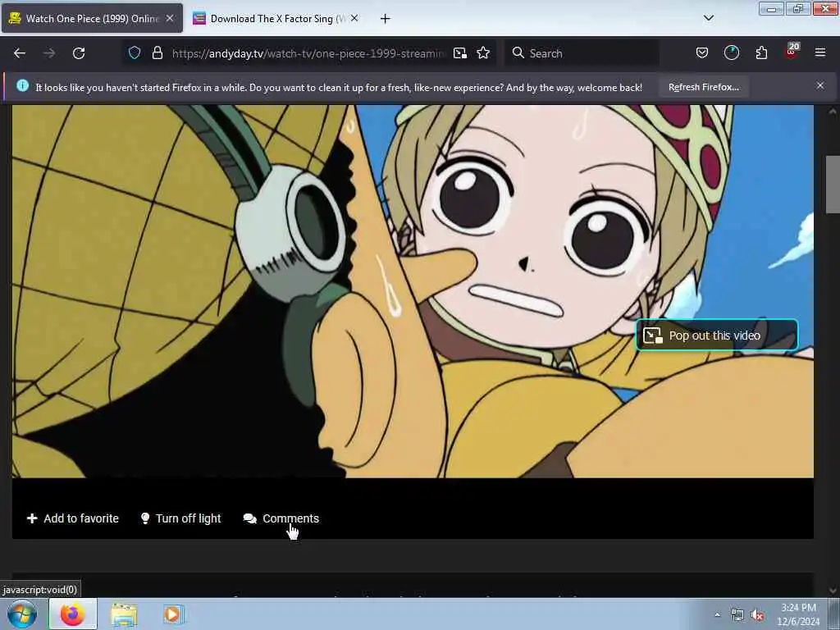The width and height of the screenshot is (840, 630).
Task: Switch to the Watch One Piece tab
Action: [92, 19]
